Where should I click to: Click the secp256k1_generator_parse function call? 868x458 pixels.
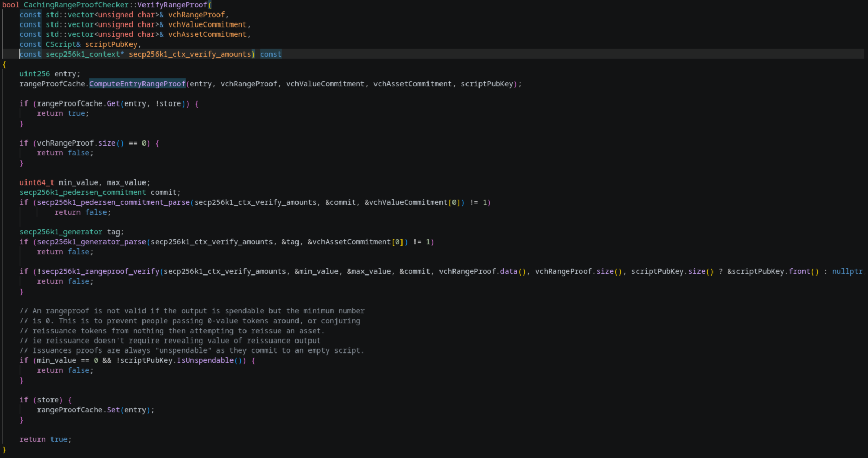click(92, 242)
